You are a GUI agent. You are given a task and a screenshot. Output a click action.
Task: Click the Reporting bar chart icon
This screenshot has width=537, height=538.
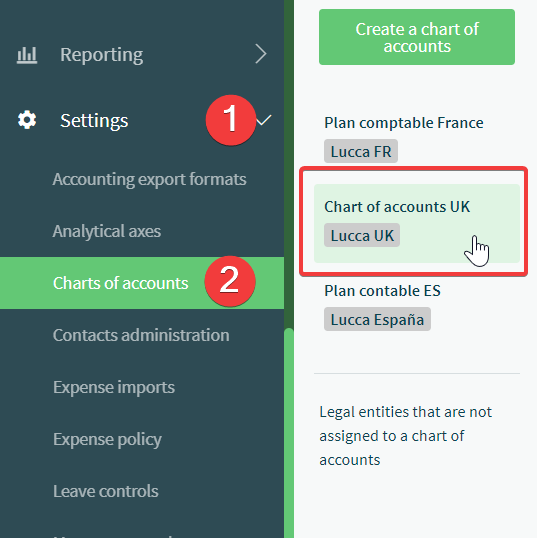coord(27,55)
